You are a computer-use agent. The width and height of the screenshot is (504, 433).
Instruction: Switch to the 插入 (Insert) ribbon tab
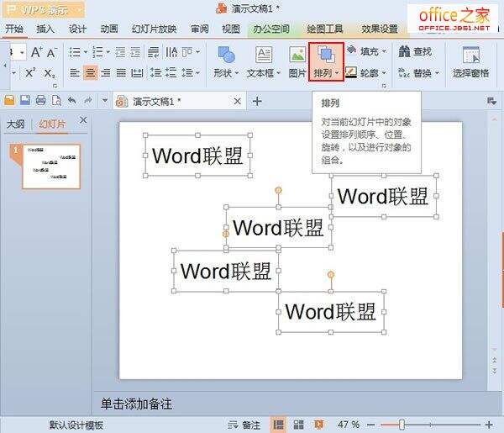(45, 29)
